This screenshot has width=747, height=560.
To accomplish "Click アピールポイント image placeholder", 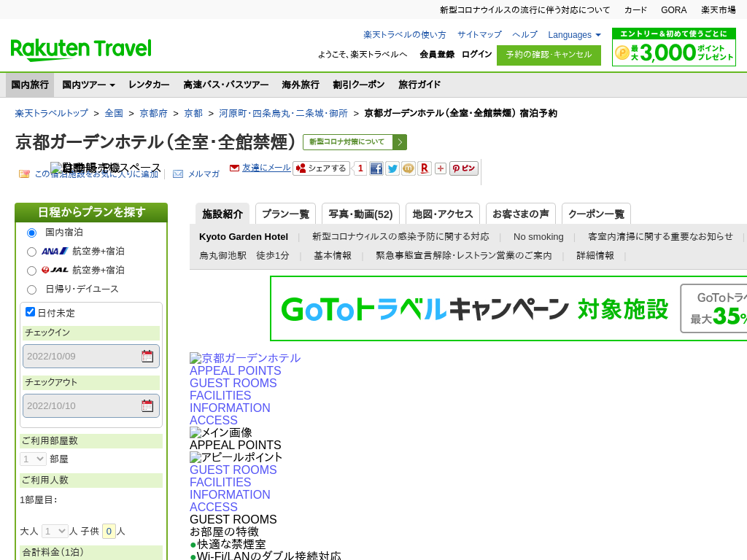I will click(x=236, y=457).
